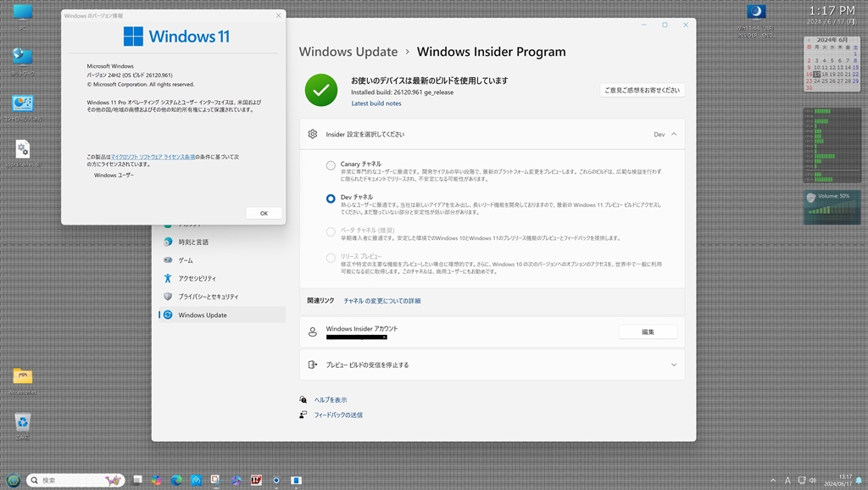The width and height of the screenshot is (868, 490).
Task: Click the taskbar search box
Action: coord(75,480)
